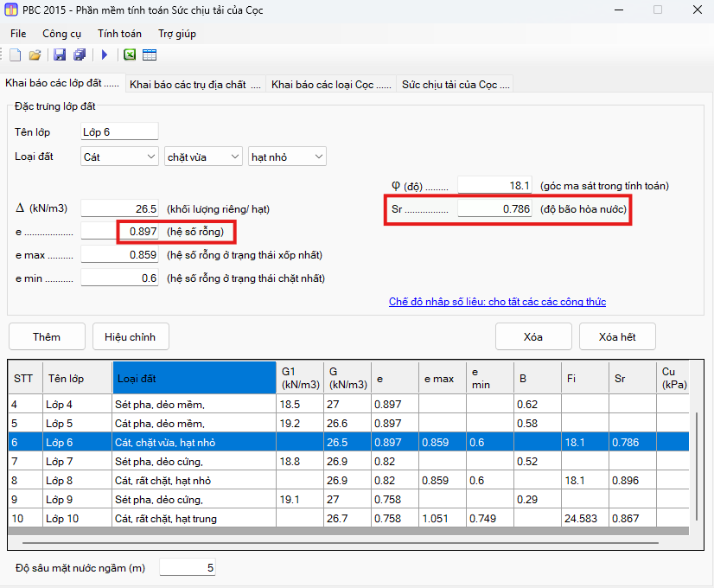
Task: Click the e max column header
Action: [443, 378]
